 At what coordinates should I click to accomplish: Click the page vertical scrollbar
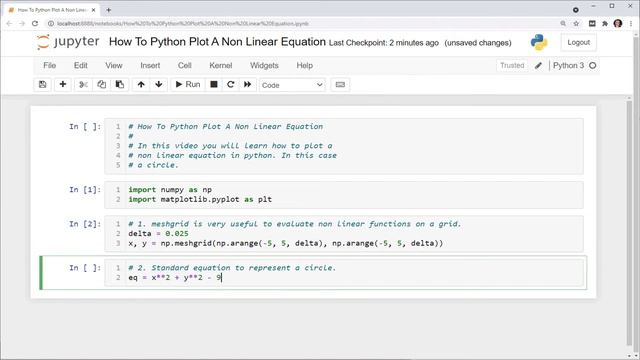point(629,222)
